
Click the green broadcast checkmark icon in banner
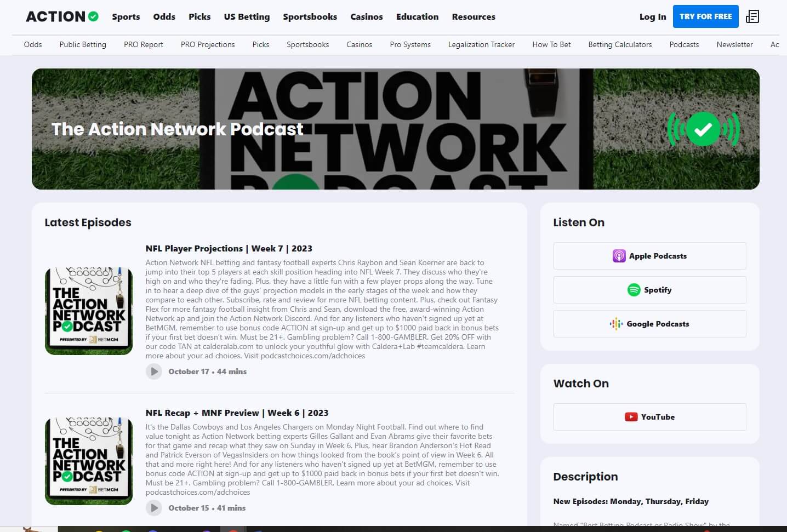coord(703,129)
